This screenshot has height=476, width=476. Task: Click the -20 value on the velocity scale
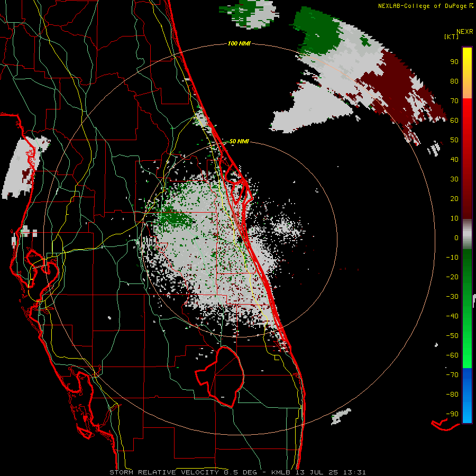pos(452,277)
